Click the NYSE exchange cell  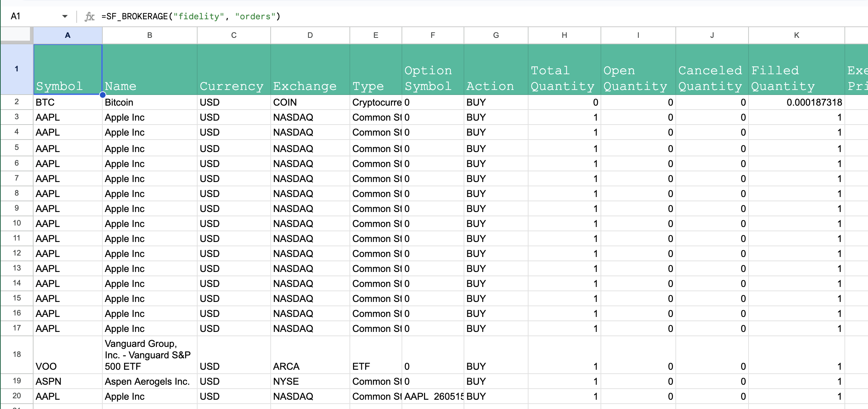click(310, 381)
